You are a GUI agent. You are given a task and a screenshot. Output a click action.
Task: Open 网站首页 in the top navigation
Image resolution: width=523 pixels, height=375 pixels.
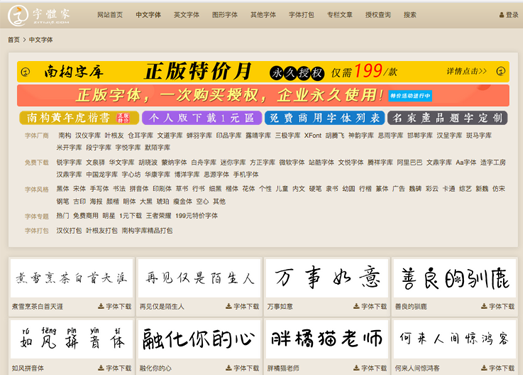click(x=110, y=15)
